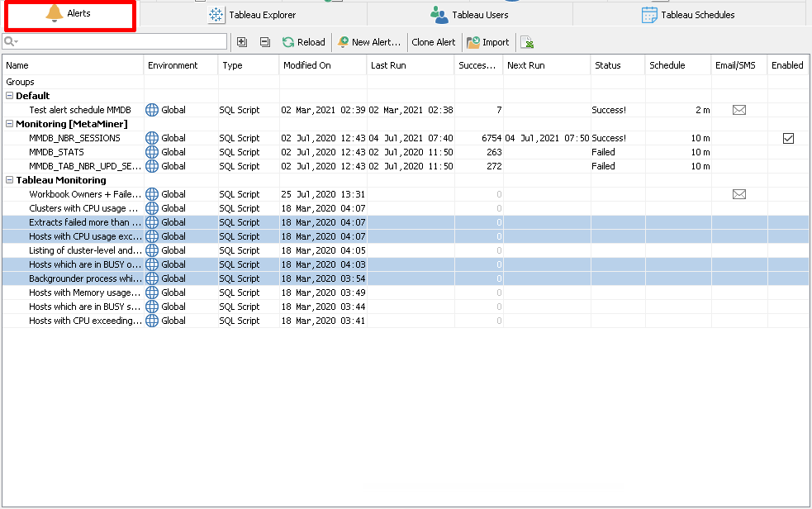Select the "MMDB_TAB_NBR_UPD_SE…" alert
The height and width of the screenshot is (509, 812).
(x=85, y=166)
